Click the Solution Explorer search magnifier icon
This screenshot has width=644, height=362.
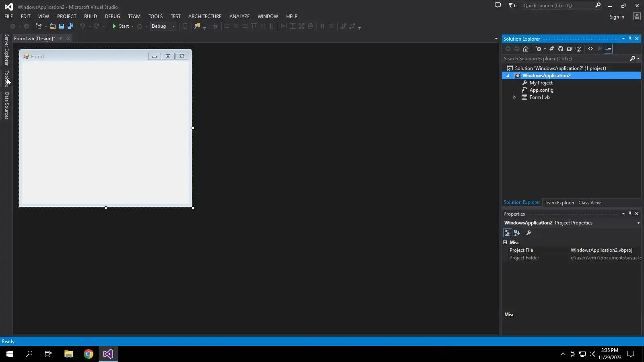coord(633,59)
